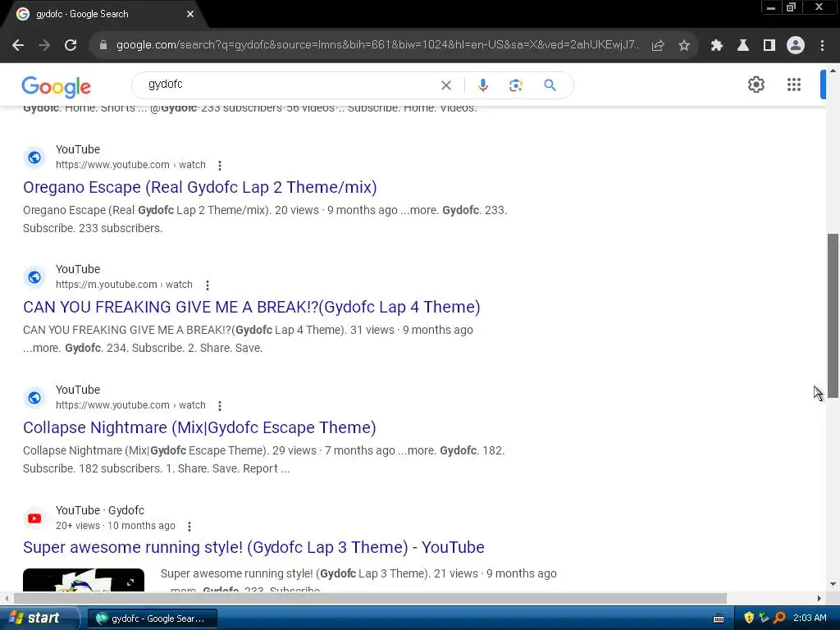
Task: Open options for CAN YOU FREAKING result
Action: 208,285
